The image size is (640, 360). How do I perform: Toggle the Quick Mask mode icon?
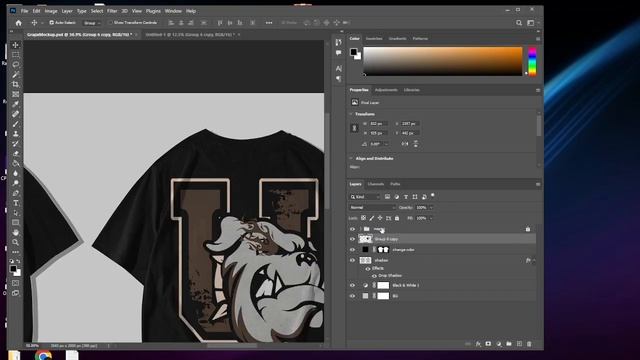pyautogui.click(x=16, y=283)
